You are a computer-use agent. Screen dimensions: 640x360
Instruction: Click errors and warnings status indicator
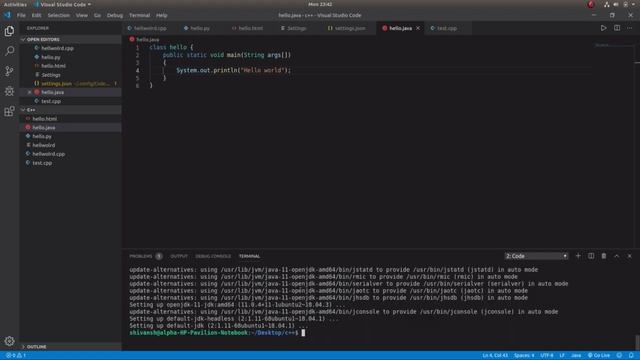tap(16, 356)
